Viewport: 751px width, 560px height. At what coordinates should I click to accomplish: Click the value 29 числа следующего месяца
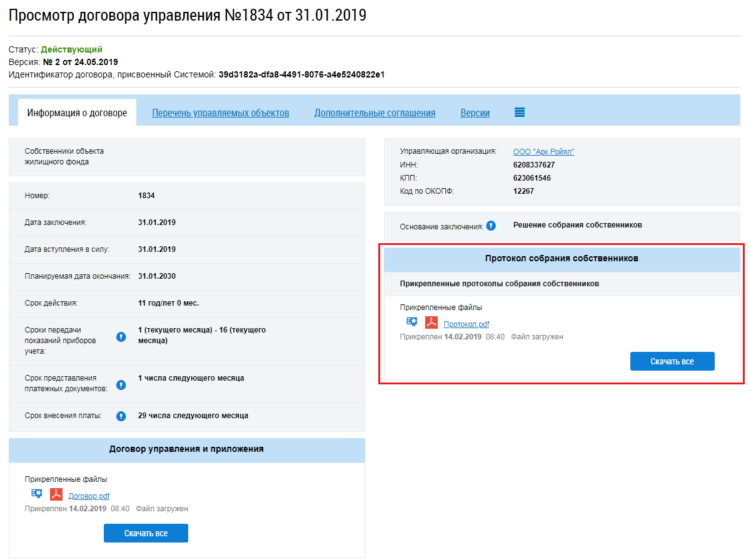point(193,416)
